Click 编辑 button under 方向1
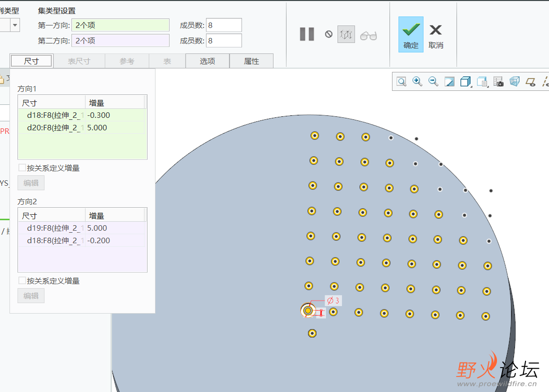 31,183
